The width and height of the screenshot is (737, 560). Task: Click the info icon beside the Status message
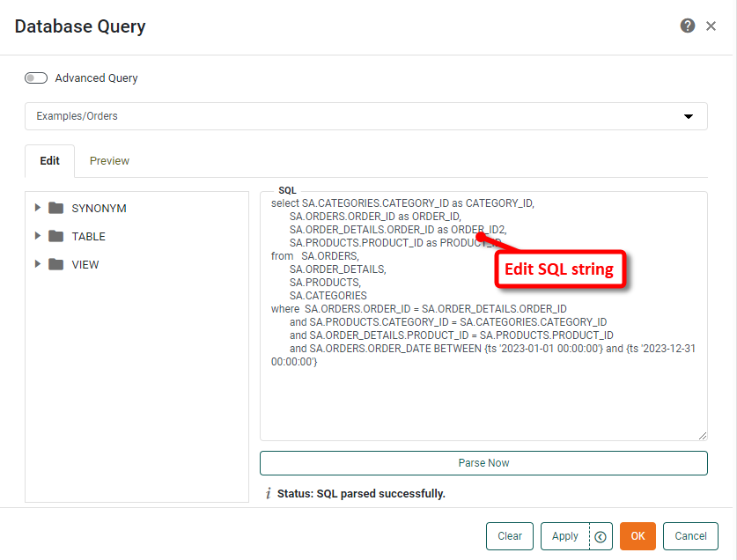pyautogui.click(x=269, y=493)
